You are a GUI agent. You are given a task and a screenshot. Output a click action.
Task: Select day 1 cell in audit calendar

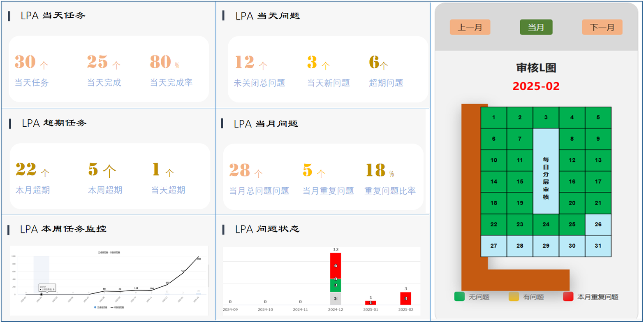click(493, 117)
